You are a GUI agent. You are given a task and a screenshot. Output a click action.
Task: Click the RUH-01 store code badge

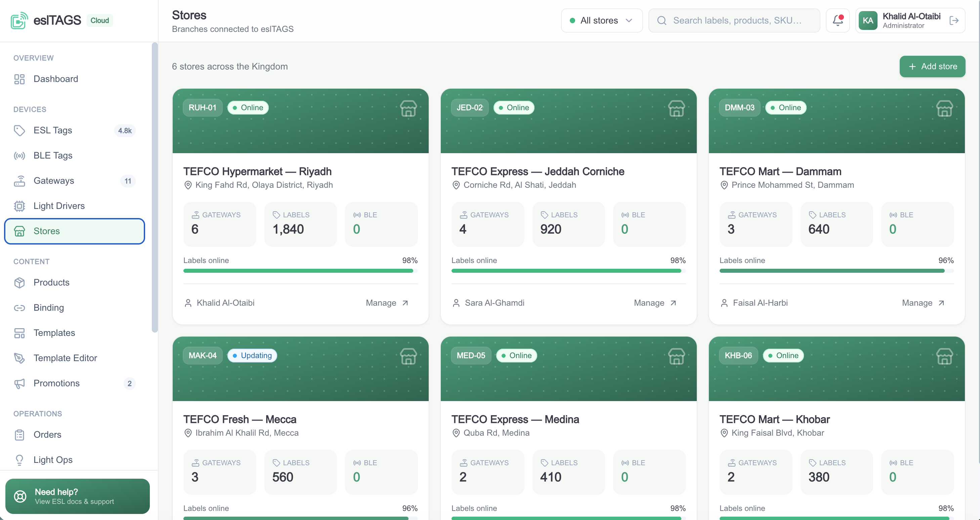pyautogui.click(x=202, y=107)
